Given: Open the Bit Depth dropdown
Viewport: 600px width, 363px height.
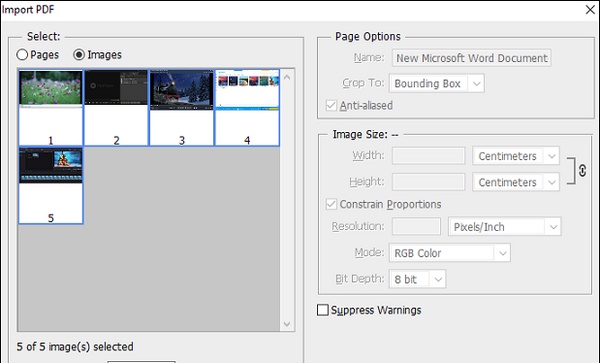Looking at the screenshot, I should click(417, 279).
